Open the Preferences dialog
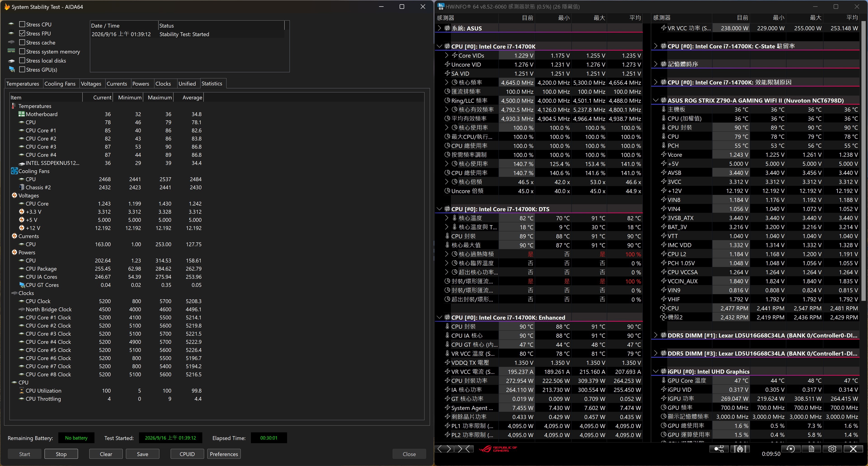 pyautogui.click(x=224, y=454)
